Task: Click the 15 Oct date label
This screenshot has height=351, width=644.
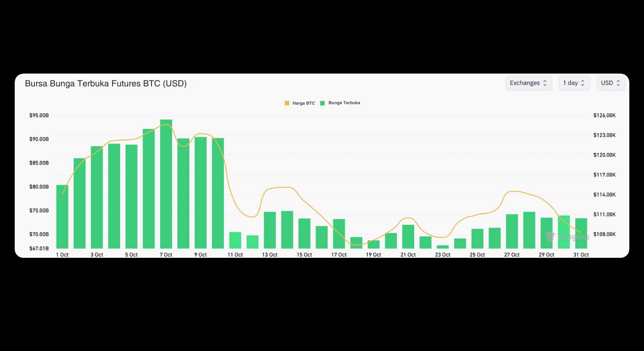Action: pos(304,255)
